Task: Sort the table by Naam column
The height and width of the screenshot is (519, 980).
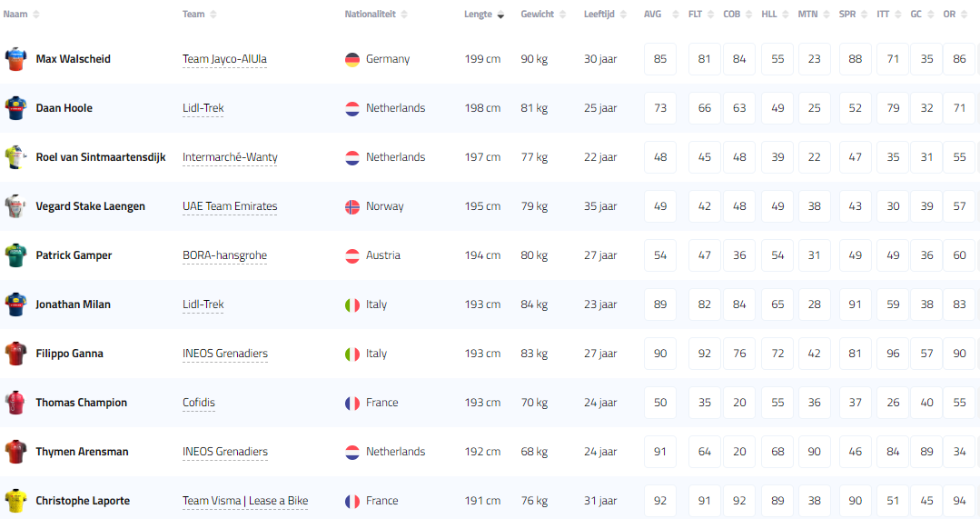Action: coord(16,15)
